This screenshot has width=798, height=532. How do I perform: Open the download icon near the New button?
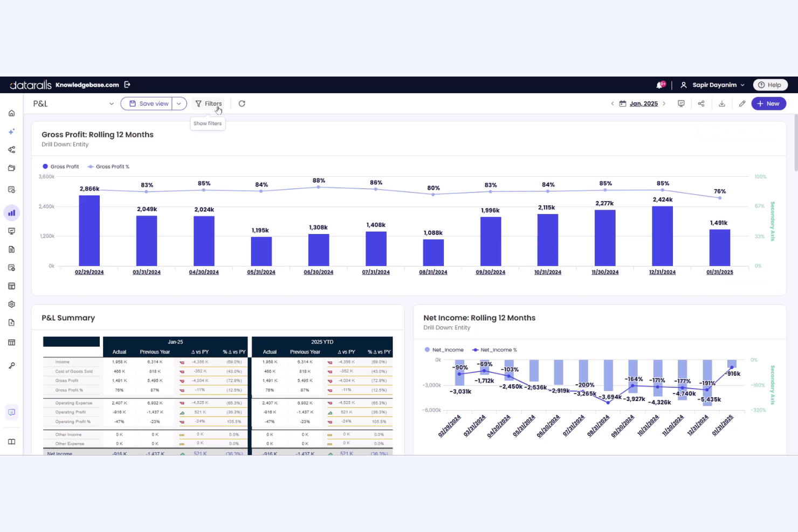coord(722,103)
